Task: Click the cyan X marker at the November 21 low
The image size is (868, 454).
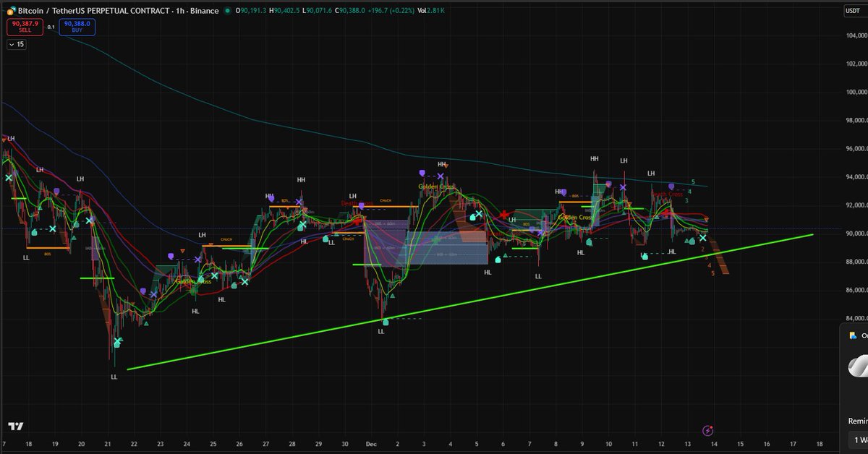Action: [x=118, y=340]
